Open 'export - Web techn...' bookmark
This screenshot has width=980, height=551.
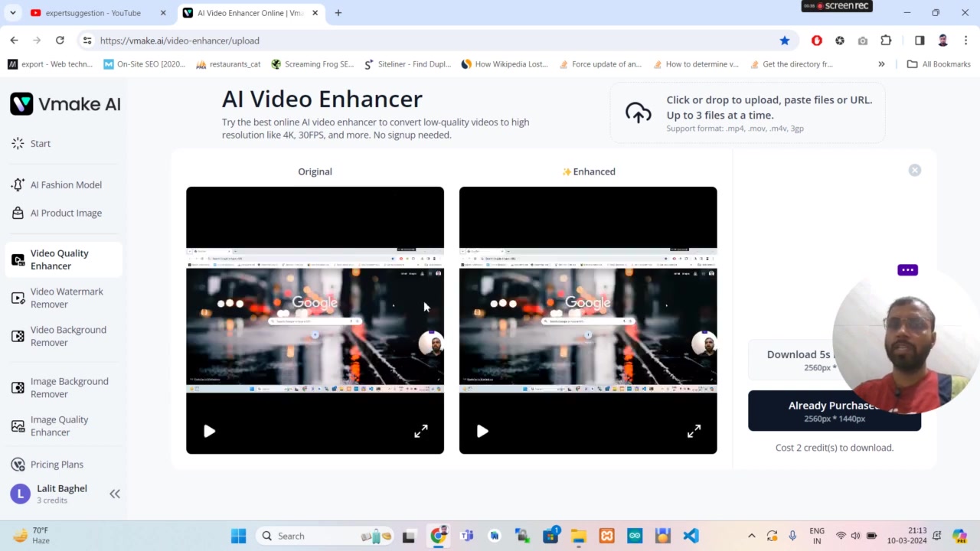(50, 64)
